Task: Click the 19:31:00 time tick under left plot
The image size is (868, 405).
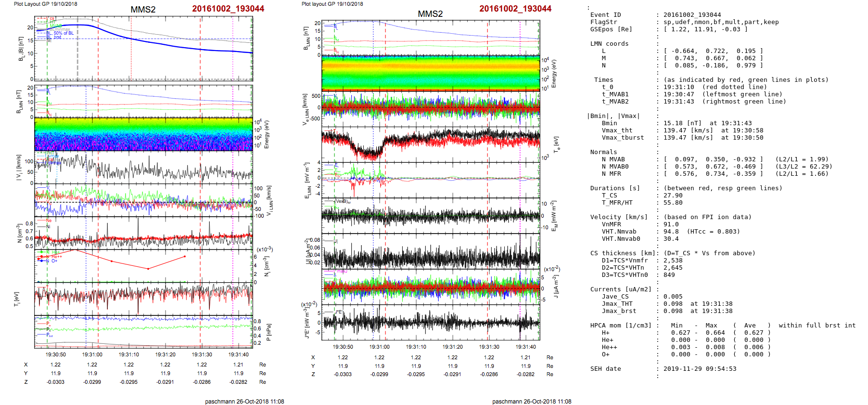Action: 92,354
